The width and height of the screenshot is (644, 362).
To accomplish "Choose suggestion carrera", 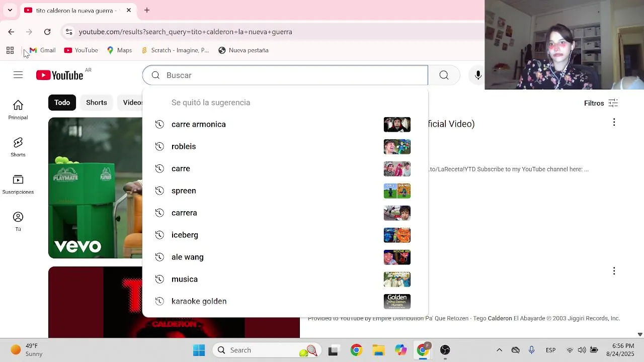I will pyautogui.click(x=285, y=213).
